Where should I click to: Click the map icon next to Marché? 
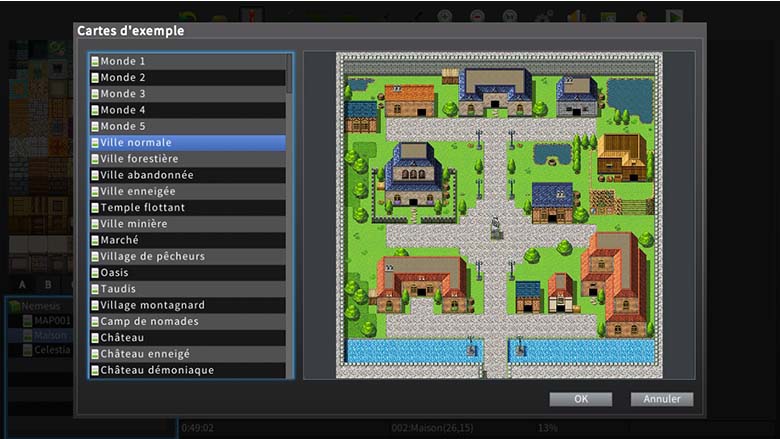point(95,240)
